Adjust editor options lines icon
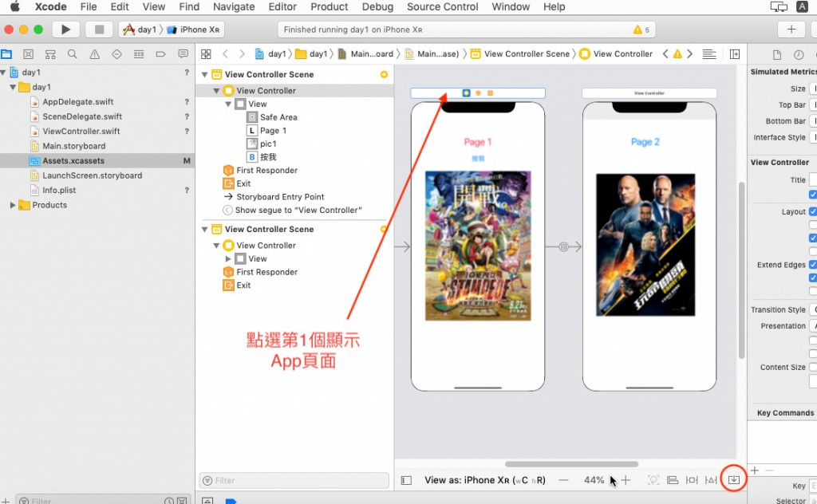 [708, 54]
